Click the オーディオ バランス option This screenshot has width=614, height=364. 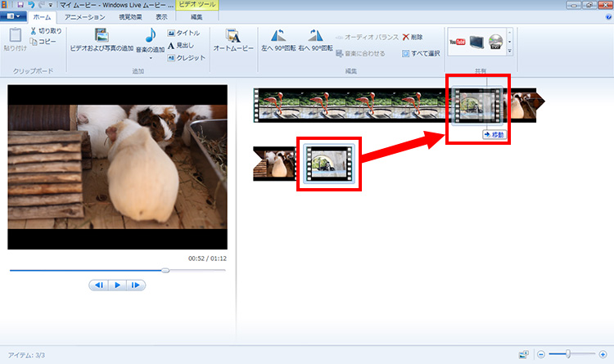(x=367, y=37)
